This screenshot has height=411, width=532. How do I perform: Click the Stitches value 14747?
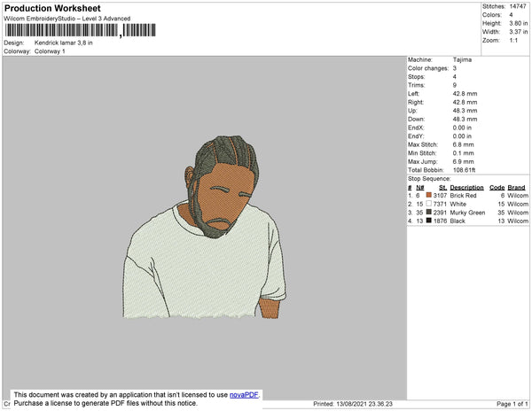[x=518, y=6]
